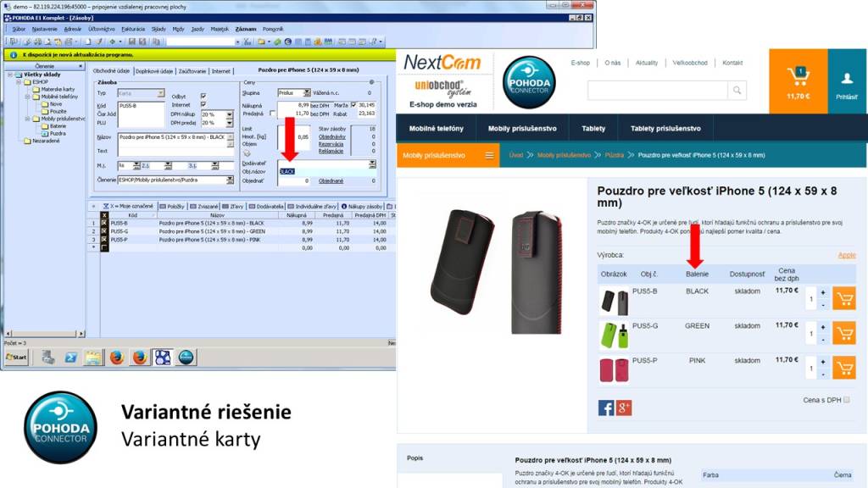
Task: Share the product on Google Plus
Action: pyautogui.click(x=624, y=408)
